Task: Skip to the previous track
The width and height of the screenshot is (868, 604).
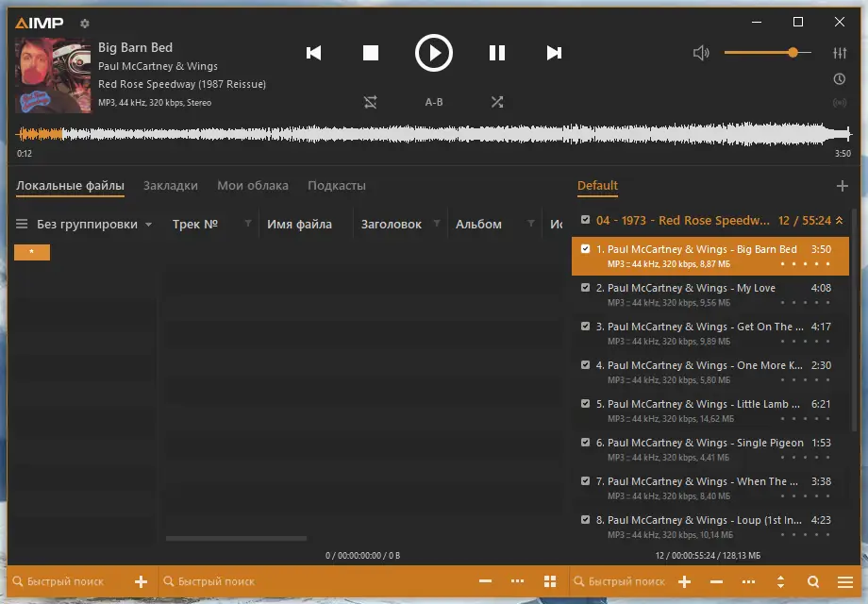Action: (x=313, y=53)
